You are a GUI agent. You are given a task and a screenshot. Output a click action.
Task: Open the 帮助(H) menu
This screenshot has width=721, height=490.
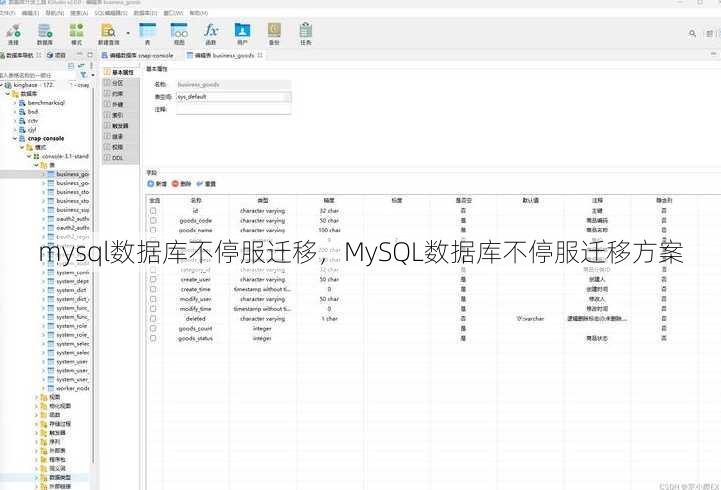(x=198, y=13)
